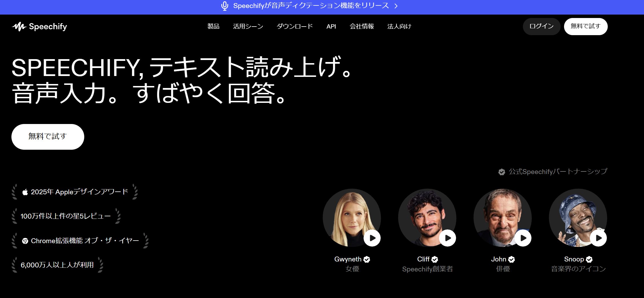The height and width of the screenshot is (298, 644).
Task: Click the 音楽界のアイコン caption under Snoop
Action: coord(578,269)
